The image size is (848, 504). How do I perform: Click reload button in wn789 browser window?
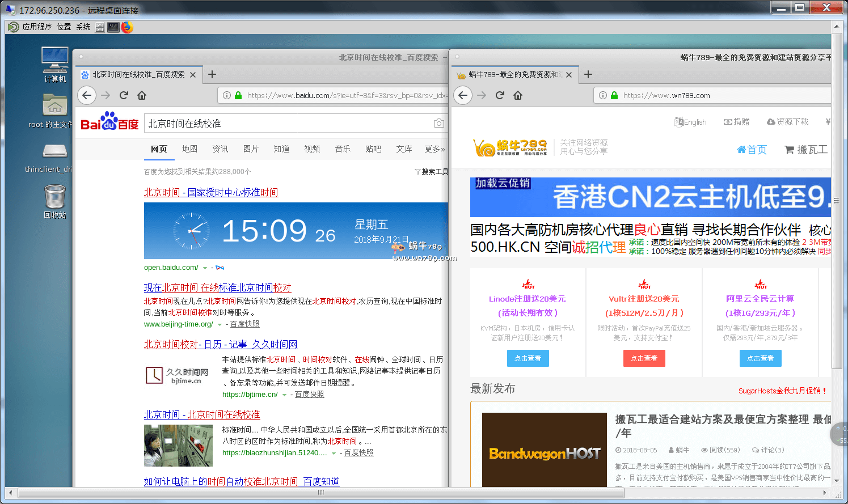pyautogui.click(x=500, y=95)
